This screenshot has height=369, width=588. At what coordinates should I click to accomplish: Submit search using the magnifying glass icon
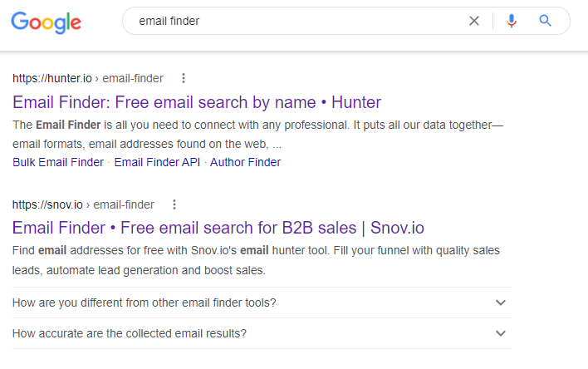click(545, 21)
